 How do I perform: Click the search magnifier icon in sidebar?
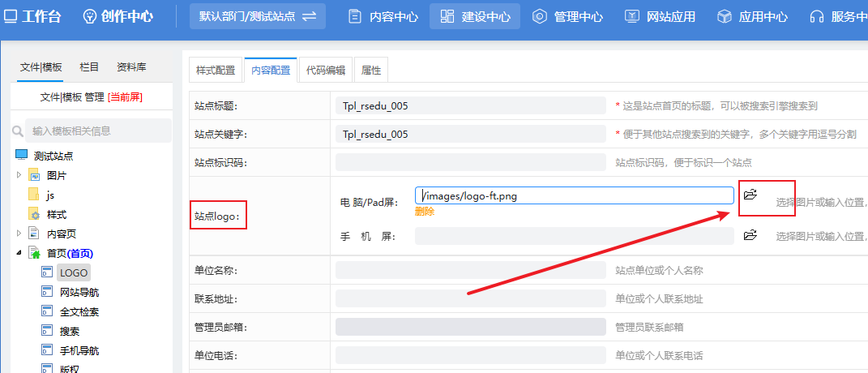point(19,131)
